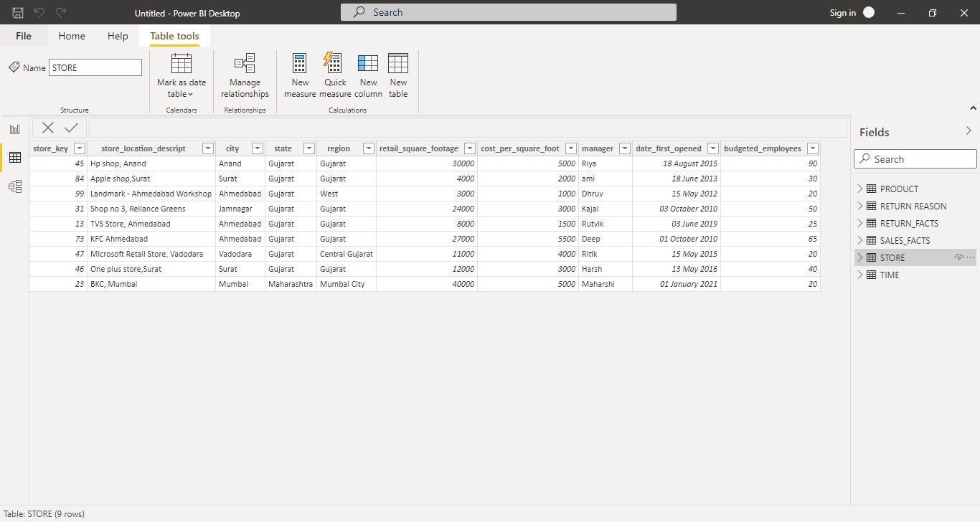Open region column filter dropdown
This screenshot has width=980, height=522.
click(x=369, y=148)
